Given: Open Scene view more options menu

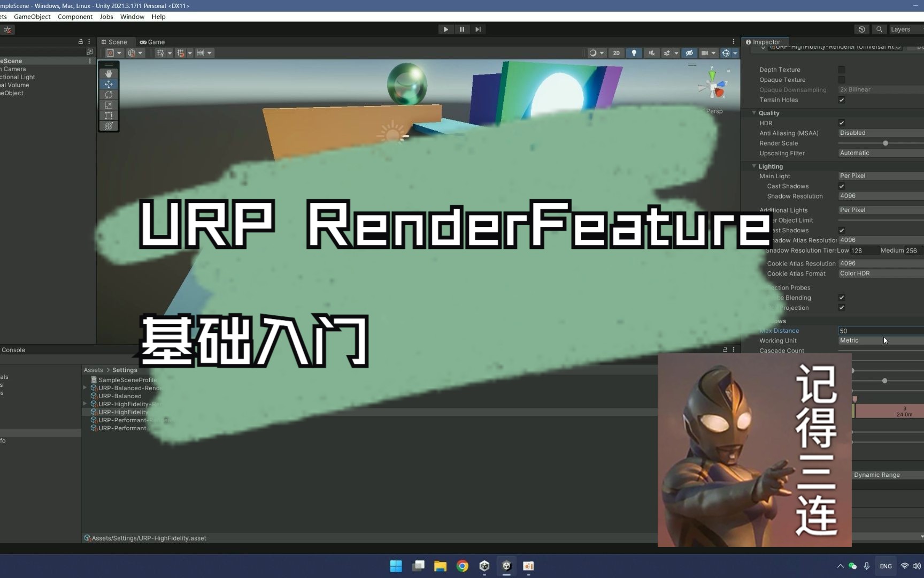Looking at the screenshot, I should click(734, 42).
